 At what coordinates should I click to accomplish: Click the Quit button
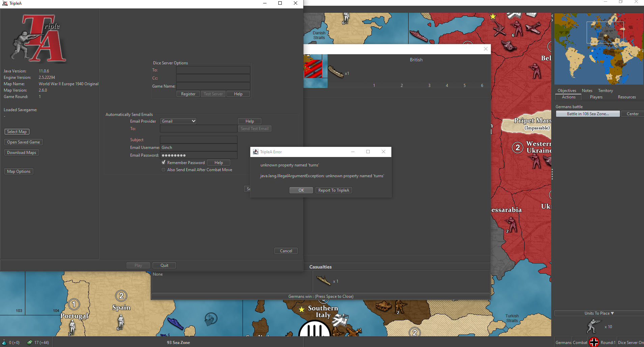tap(164, 265)
